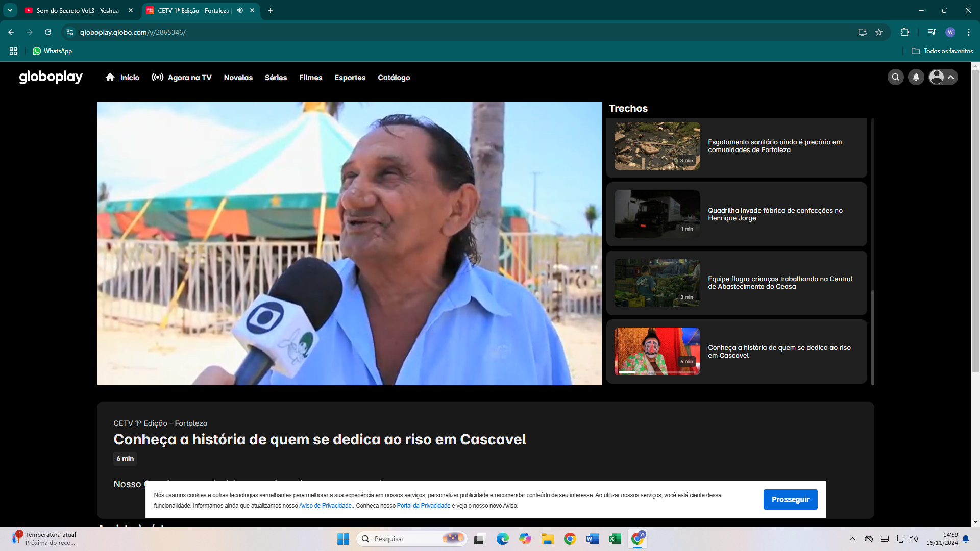Viewport: 980px width, 551px height.
Task: Open WhatsApp bookmark
Action: click(x=52, y=51)
